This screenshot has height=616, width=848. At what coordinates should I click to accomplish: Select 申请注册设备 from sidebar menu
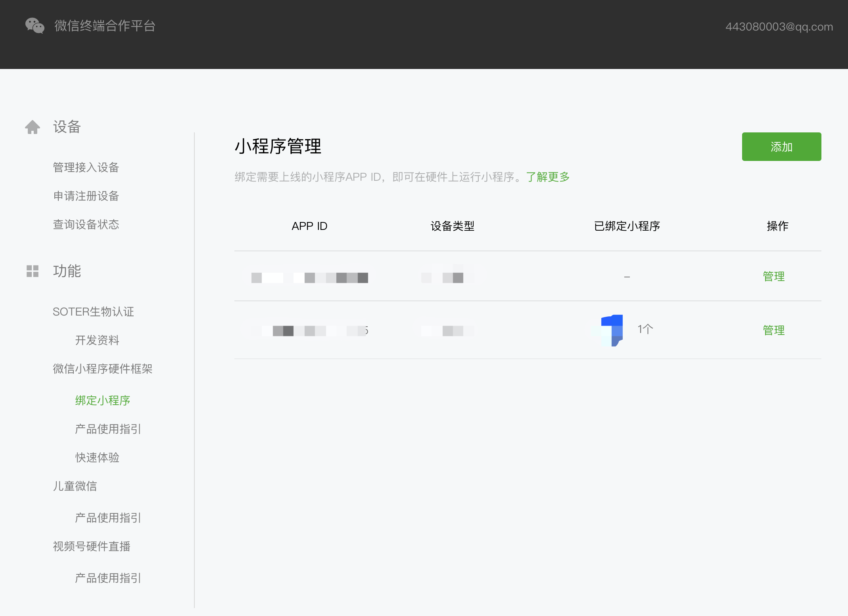click(x=86, y=195)
